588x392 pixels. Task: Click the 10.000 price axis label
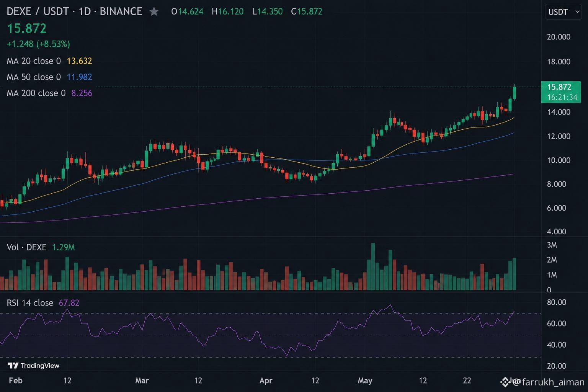tap(559, 160)
